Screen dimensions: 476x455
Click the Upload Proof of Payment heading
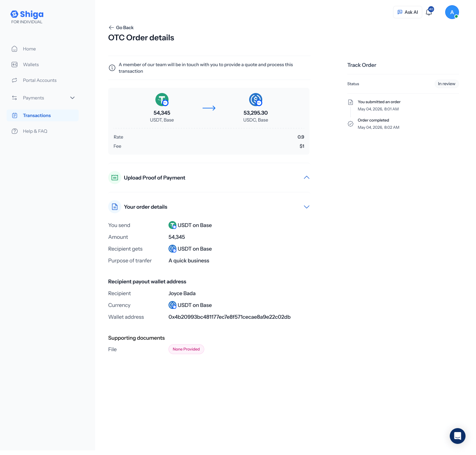tap(154, 178)
